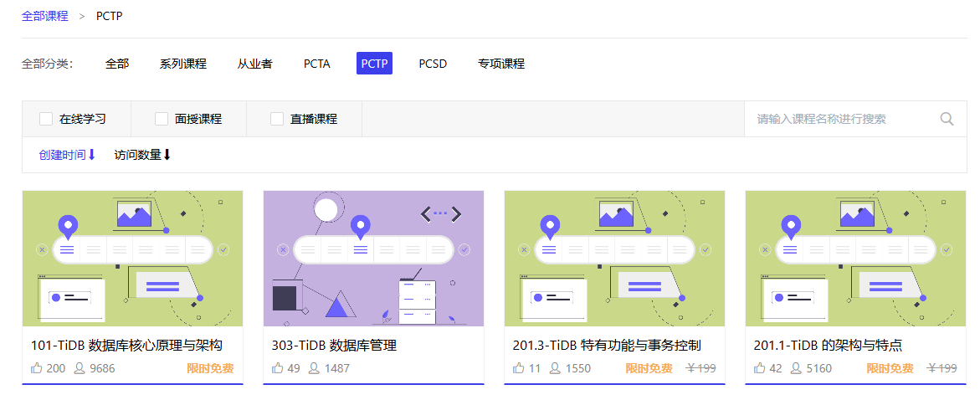The image size is (980, 395).
Task: Go to 全部课程 breadcrumb link
Action: pos(45,16)
